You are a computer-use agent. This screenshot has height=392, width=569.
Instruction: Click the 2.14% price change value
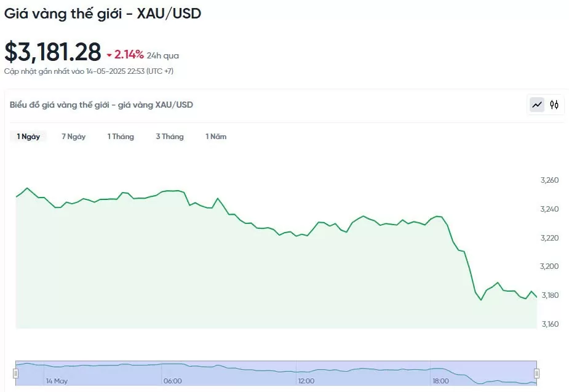[129, 55]
